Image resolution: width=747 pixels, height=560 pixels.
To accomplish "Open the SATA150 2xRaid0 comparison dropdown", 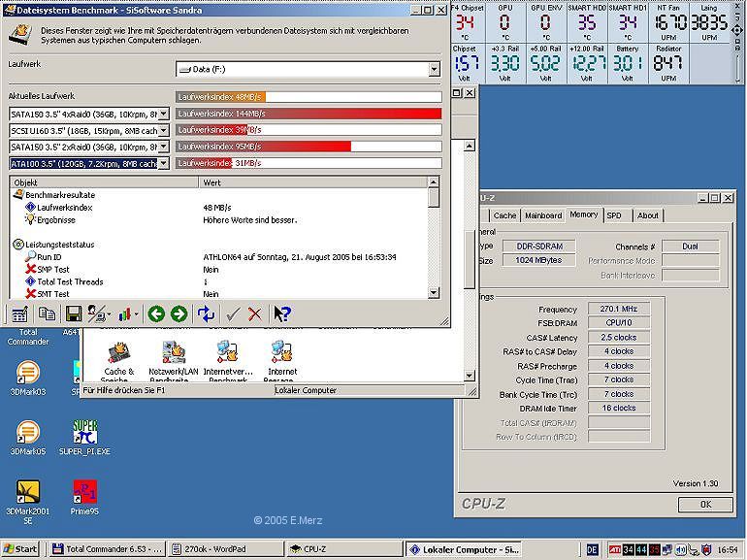I will [x=163, y=147].
